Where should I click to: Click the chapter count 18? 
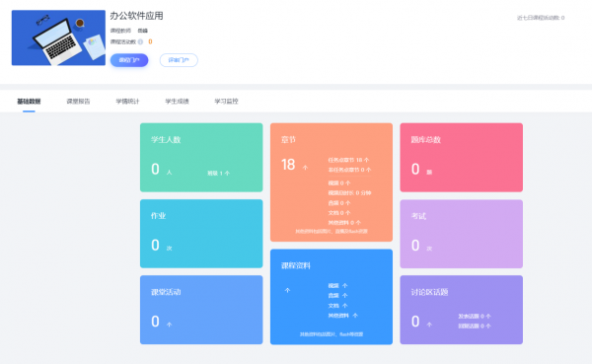[288, 165]
